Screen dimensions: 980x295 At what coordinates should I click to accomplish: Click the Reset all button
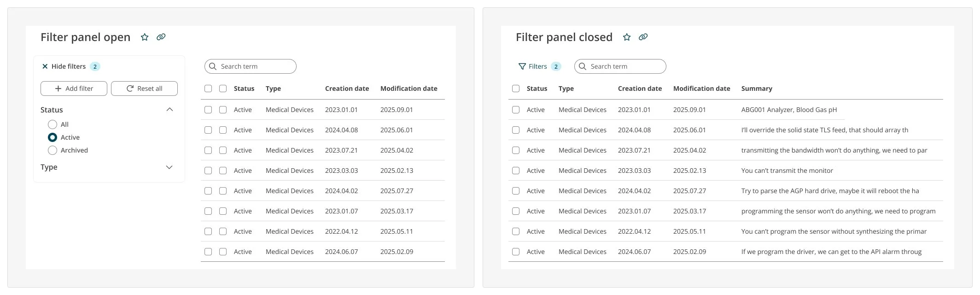pyautogui.click(x=144, y=88)
